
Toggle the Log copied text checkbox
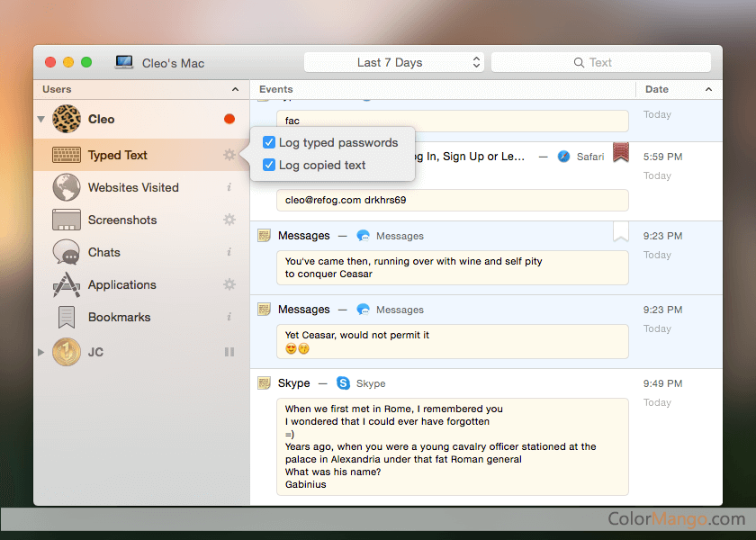269,165
